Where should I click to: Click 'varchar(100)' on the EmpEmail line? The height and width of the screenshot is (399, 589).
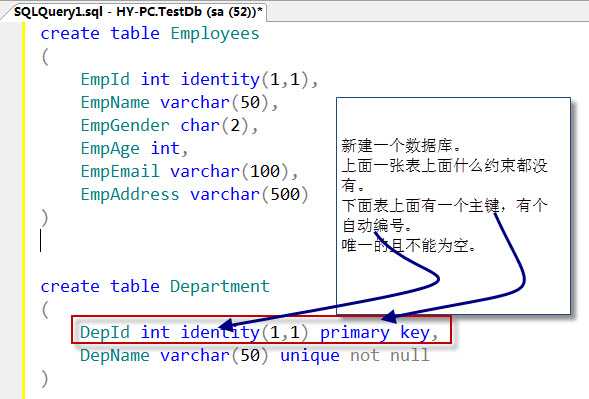pos(230,171)
